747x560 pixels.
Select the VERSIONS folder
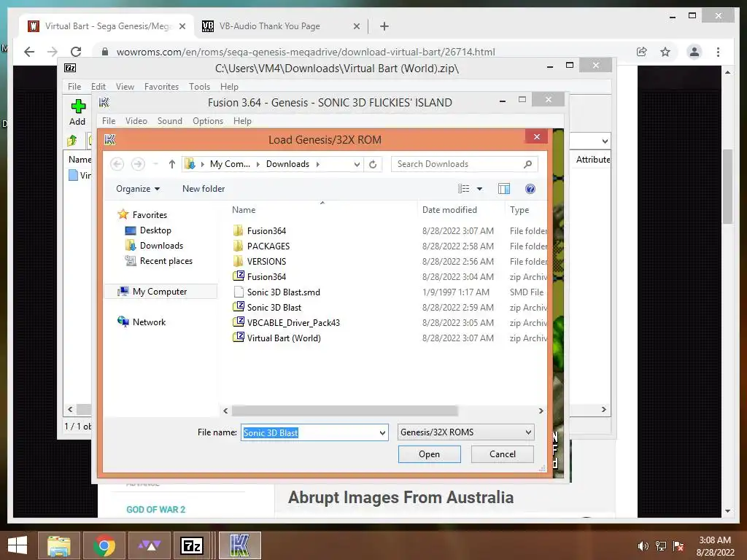coord(266,262)
